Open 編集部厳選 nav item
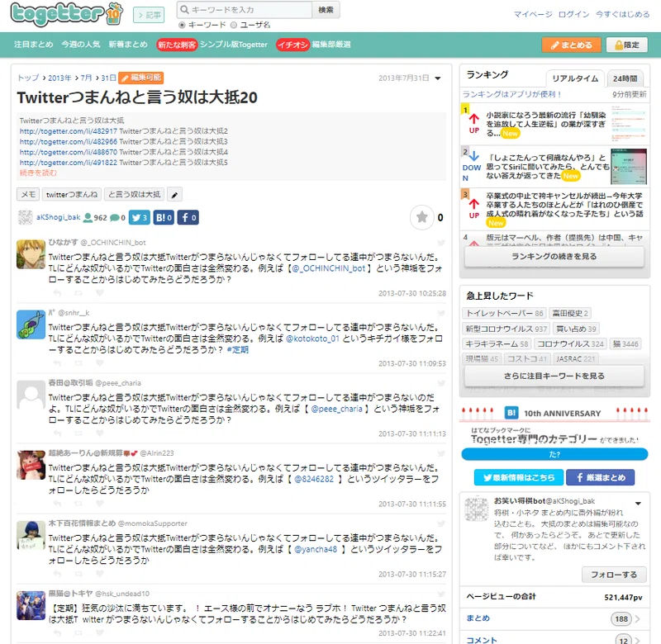This screenshot has height=644, width=661. (331, 45)
